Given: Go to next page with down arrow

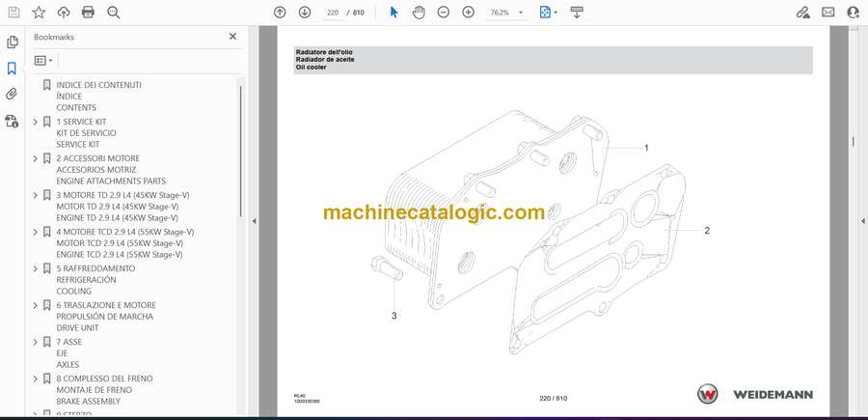Looking at the screenshot, I should click(x=305, y=13).
